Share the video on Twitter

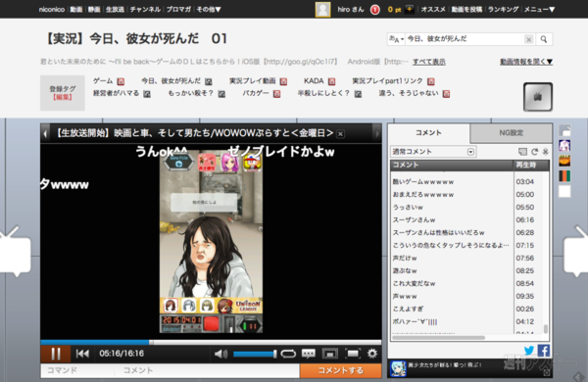(529, 351)
